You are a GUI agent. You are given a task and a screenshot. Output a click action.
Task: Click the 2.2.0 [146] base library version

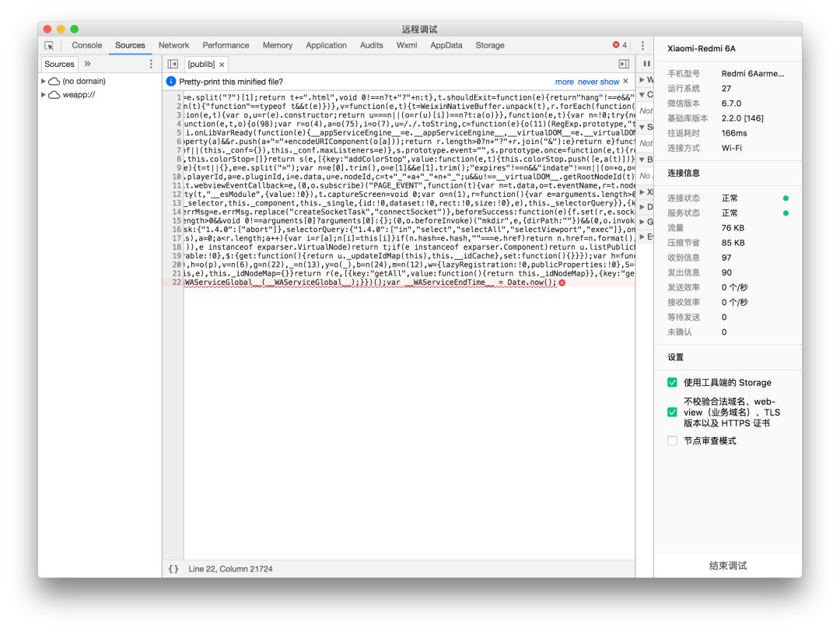coord(743,118)
